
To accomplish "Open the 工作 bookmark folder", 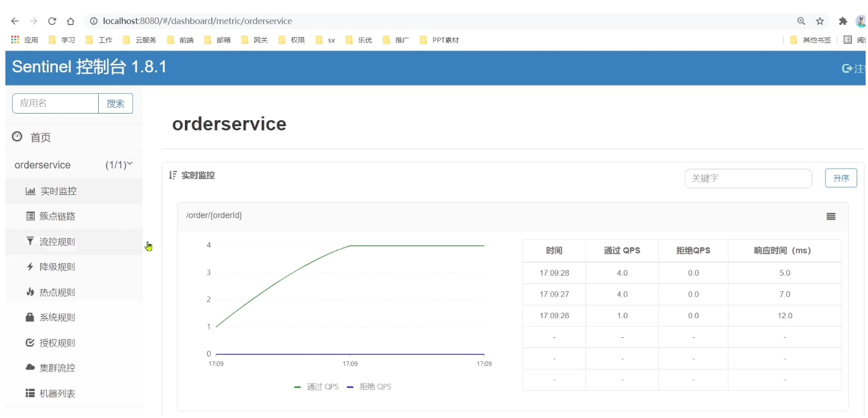I will coord(99,40).
